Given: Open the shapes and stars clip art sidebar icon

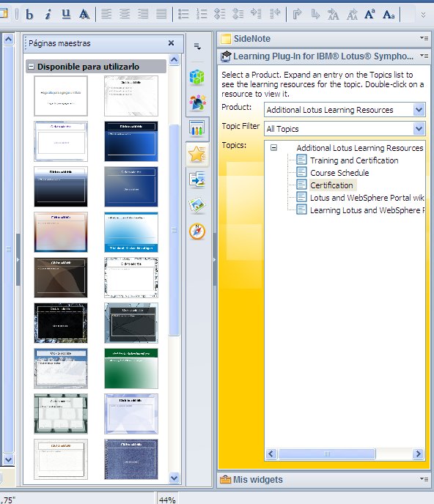Looking at the screenshot, I should click(197, 103).
